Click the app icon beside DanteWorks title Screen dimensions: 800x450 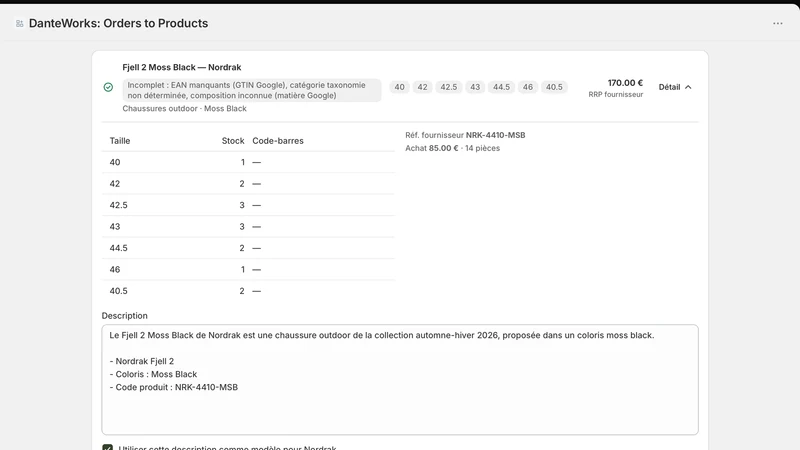coord(19,23)
